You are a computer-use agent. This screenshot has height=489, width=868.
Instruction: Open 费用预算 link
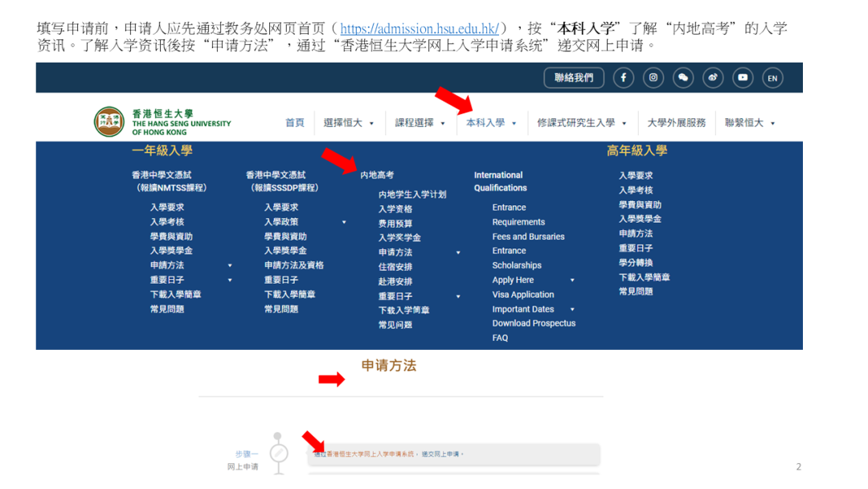pyautogui.click(x=395, y=223)
